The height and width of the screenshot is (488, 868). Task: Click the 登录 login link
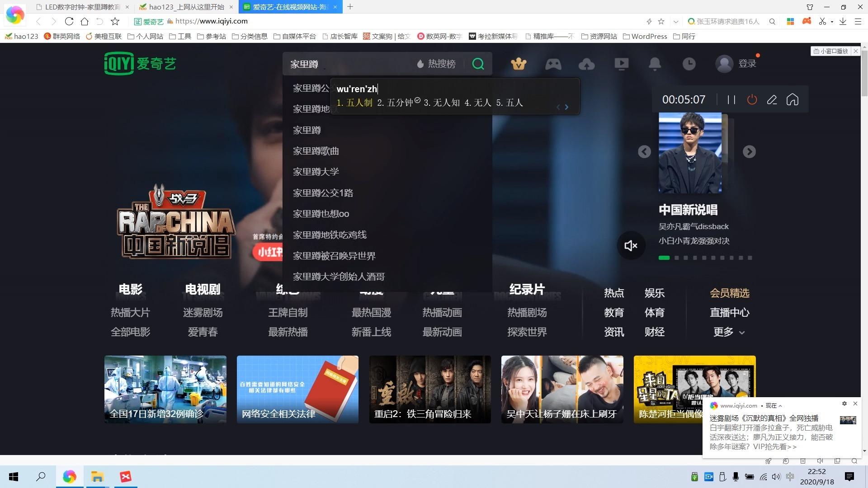pos(747,64)
